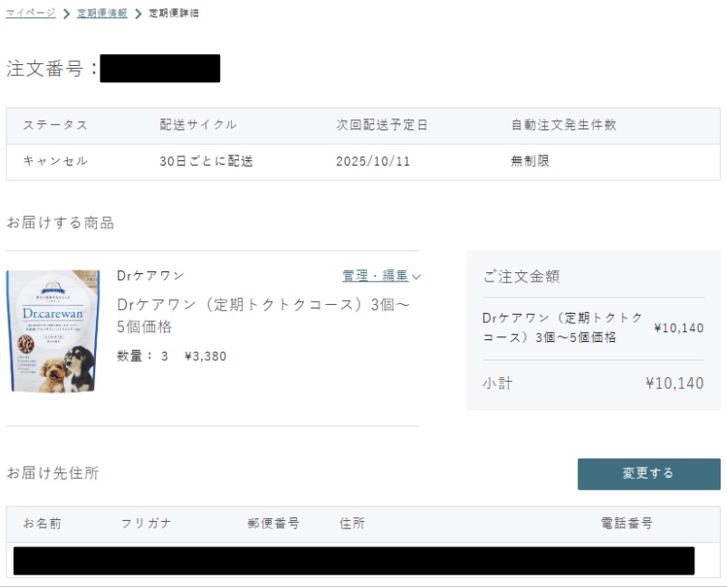Click the Dr.carewan product package image
727x588 pixels.
[53, 330]
